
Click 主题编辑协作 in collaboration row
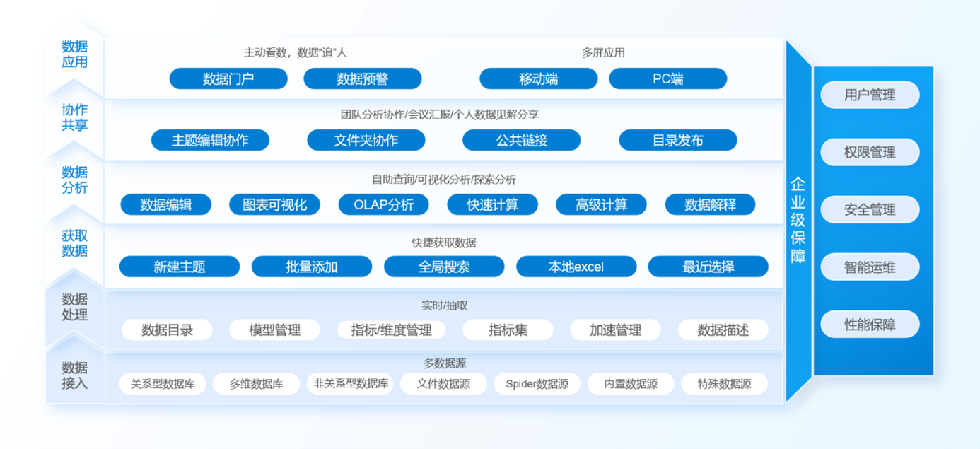click(x=210, y=140)
